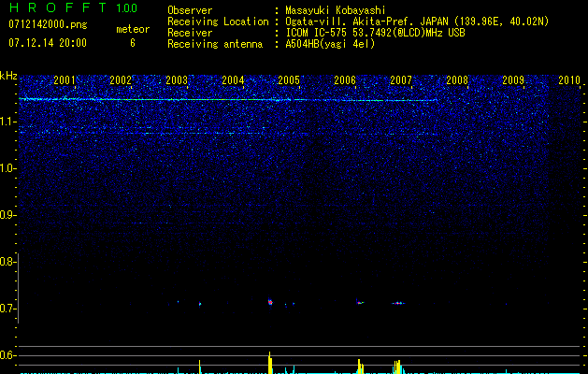Viewport: 588px width, 374px height.
Task: Click yellow power peak after 2006
Action: tap(361, 367)
